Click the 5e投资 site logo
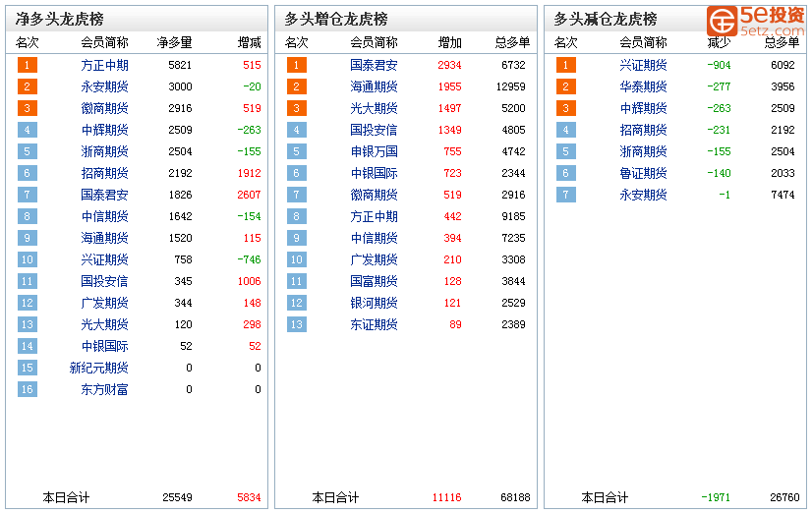 (x=756, y=21)
